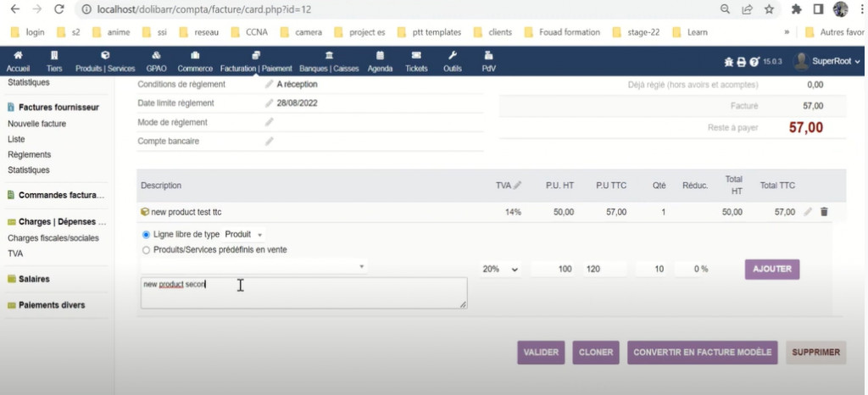
Task: Click pencil icon next to Date limite règlement
Action: click(270, 103)
